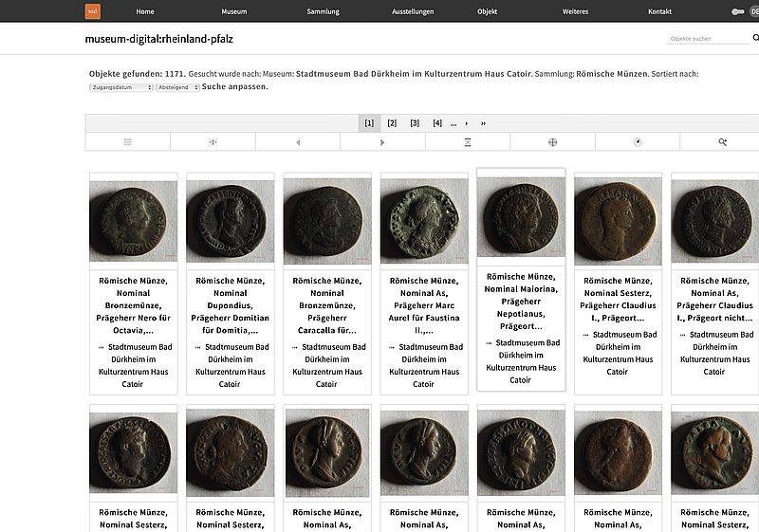Jump to last page with double arrow

483,123
